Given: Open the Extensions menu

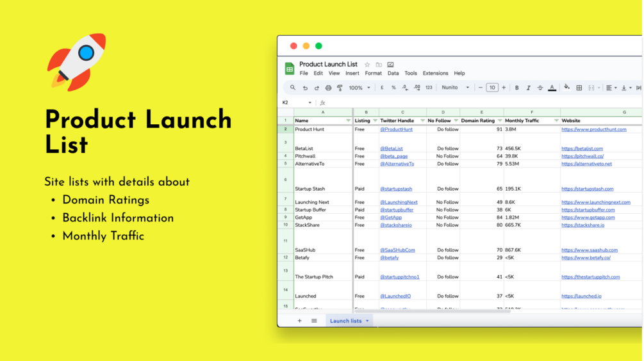Looking at the screenshot, I should 435,74.
